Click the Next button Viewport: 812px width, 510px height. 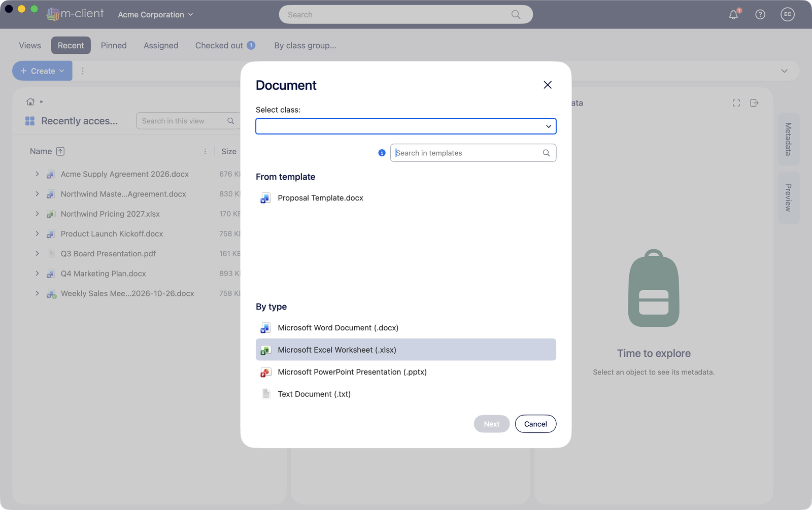coord(492,424)
